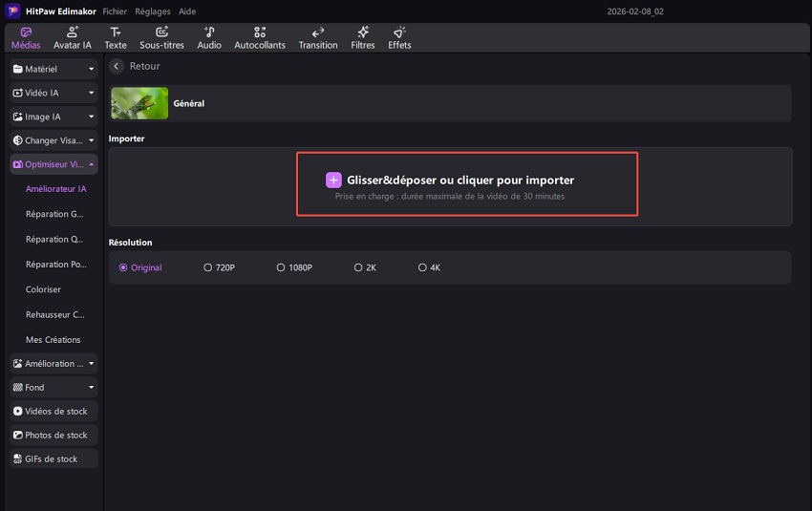Open the Aide menu
The image size is (812, 511).
pyautogui.click(x=187, y=11)
